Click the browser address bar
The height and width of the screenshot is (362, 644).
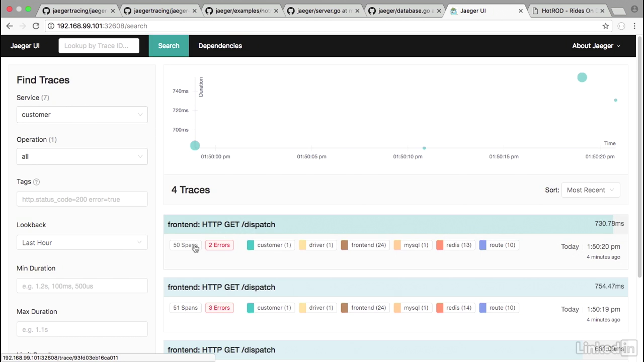(322, 26)
